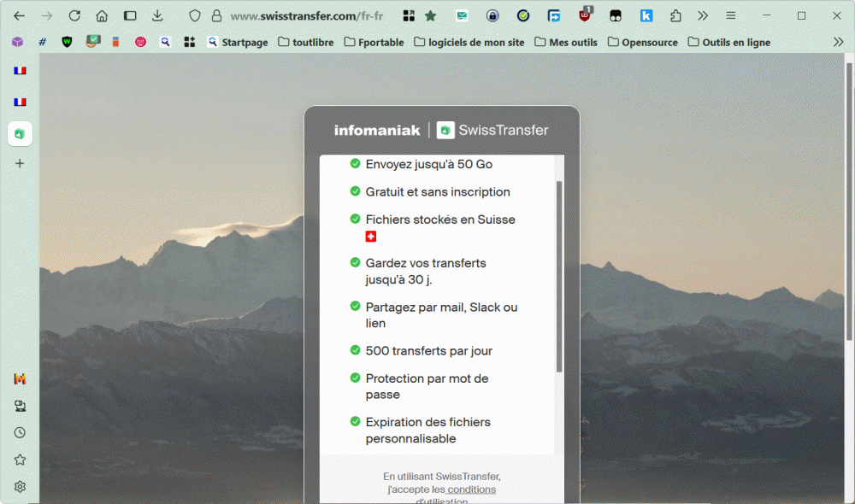
Task: Click the Swiss flag icon
Action: (x=371, y=237)
